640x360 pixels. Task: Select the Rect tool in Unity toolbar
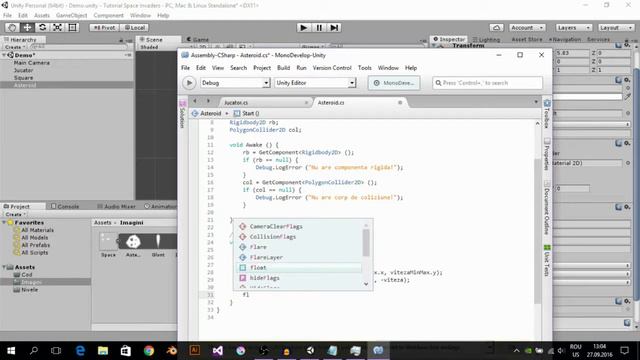point(73,27)
